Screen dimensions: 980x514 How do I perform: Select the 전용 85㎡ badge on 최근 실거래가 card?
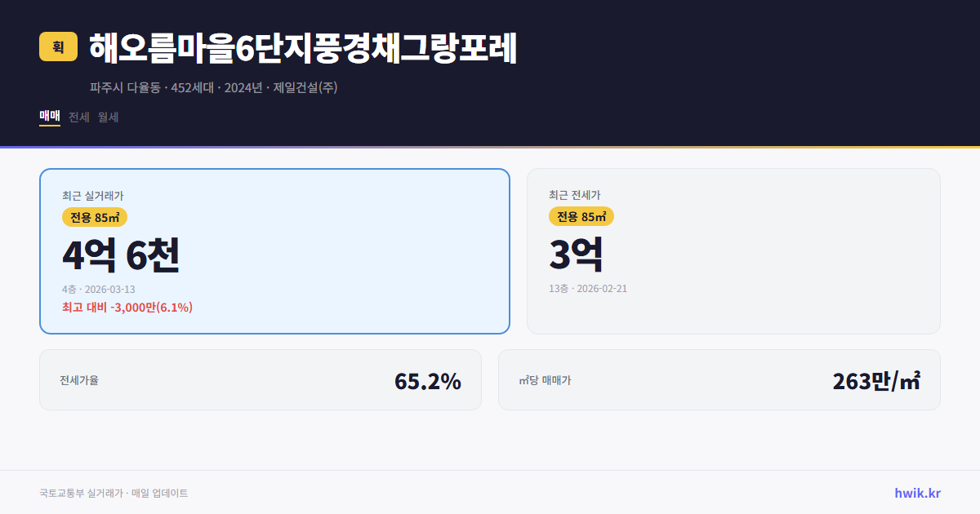(92, 217)
